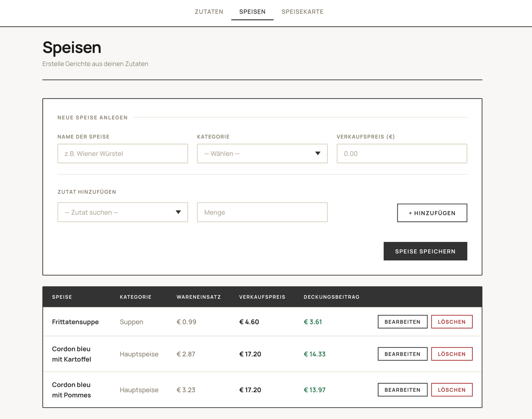Click the € 0.99 Wareneinsatz value
This screenshot has width=532, height=419.
[187, 322]
